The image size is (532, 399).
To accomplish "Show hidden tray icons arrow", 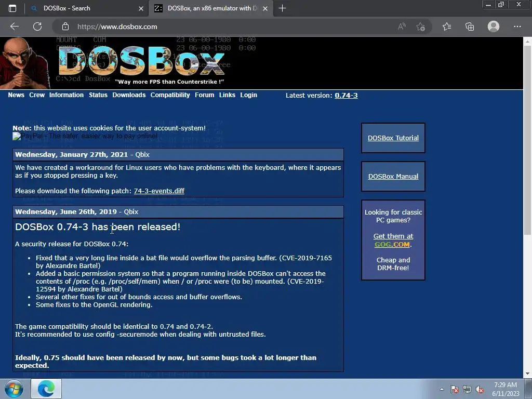I will (x=442, y=389).
